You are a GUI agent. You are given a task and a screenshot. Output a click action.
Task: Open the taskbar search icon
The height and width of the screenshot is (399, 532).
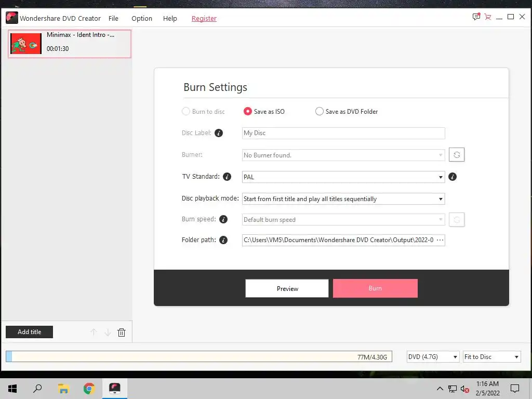[x=37, y=389]
